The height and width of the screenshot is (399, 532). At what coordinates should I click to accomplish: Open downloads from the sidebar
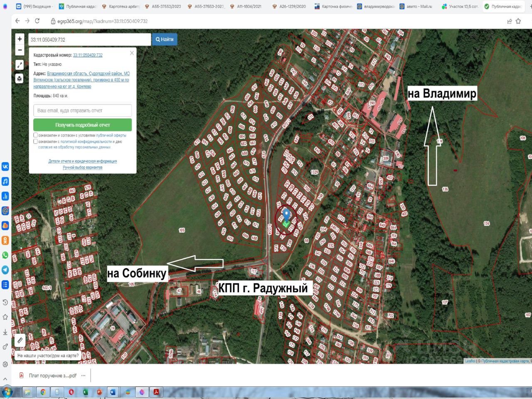[x=5, y=332]
